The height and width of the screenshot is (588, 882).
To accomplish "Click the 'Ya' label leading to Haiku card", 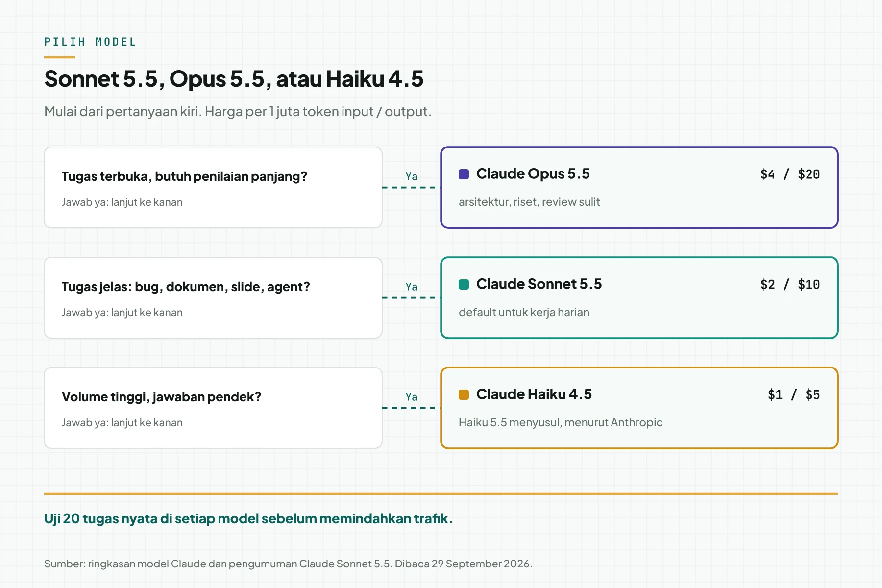I will 412,397.
